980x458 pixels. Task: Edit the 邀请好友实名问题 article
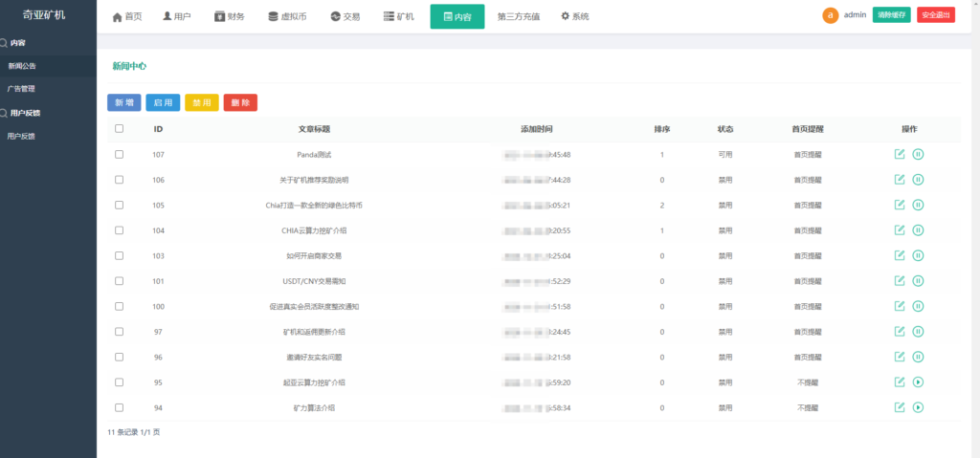900,357
